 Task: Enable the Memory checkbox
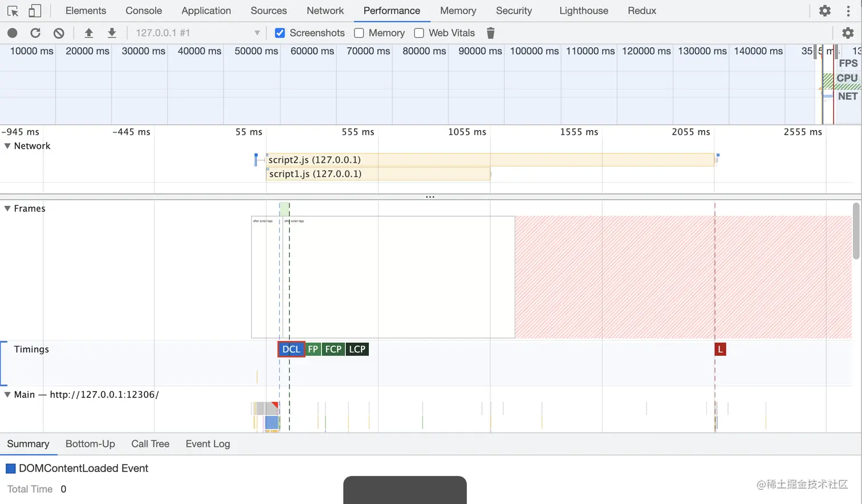tap(359, 33)
